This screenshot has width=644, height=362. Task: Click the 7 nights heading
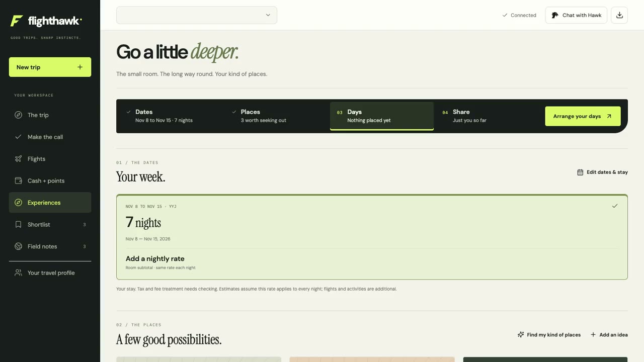143,222
